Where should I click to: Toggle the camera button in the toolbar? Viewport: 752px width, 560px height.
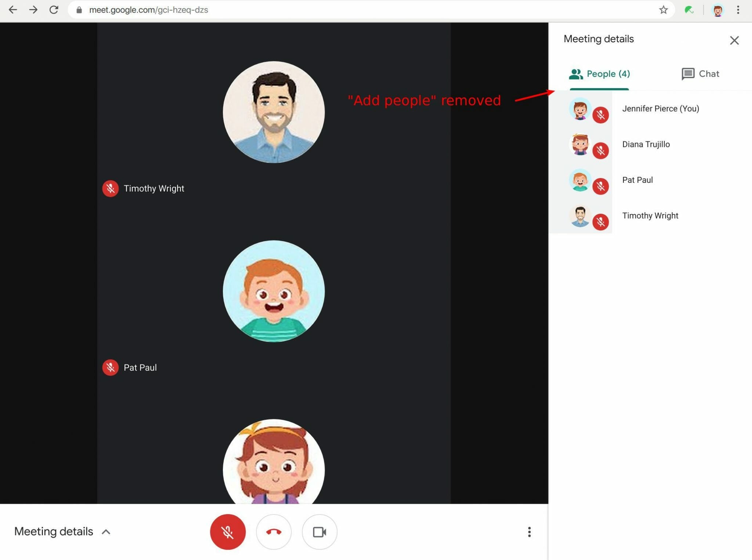point(319,532)
